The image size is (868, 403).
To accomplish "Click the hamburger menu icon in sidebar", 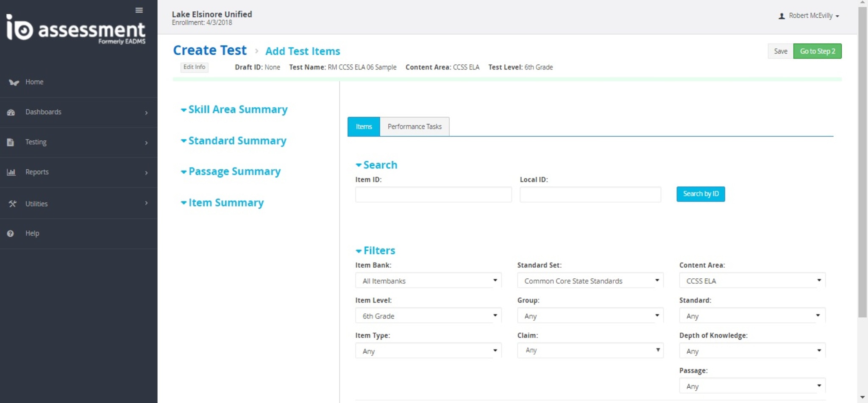I will (x=139, y=10).
